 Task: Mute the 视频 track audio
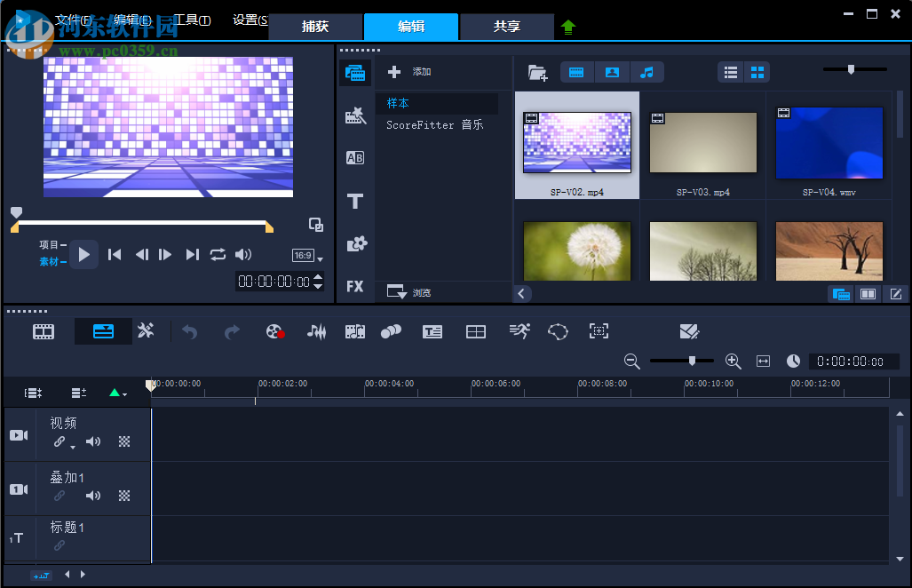click(93, 441)
